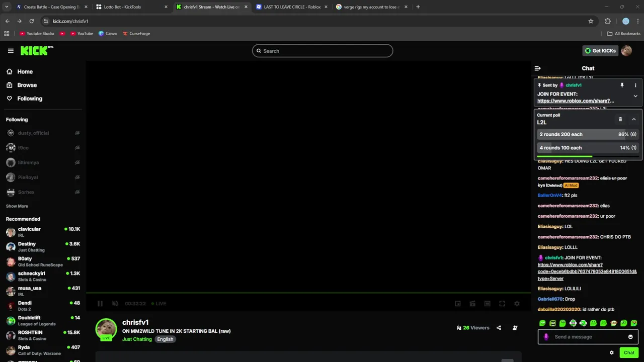The height and width of the screenshot is (362, 644).
Task: Unpin the pinned message with the pin icon
Action: (x=622, y=85)
